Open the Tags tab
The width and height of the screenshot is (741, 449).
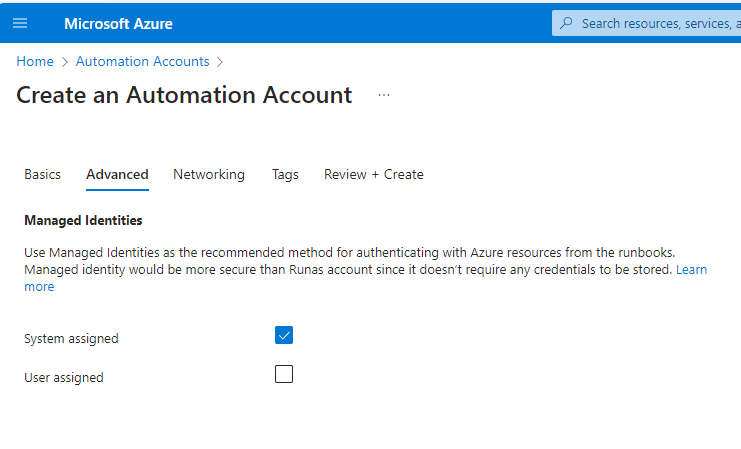pyautogui.click(x=285, y=174)
